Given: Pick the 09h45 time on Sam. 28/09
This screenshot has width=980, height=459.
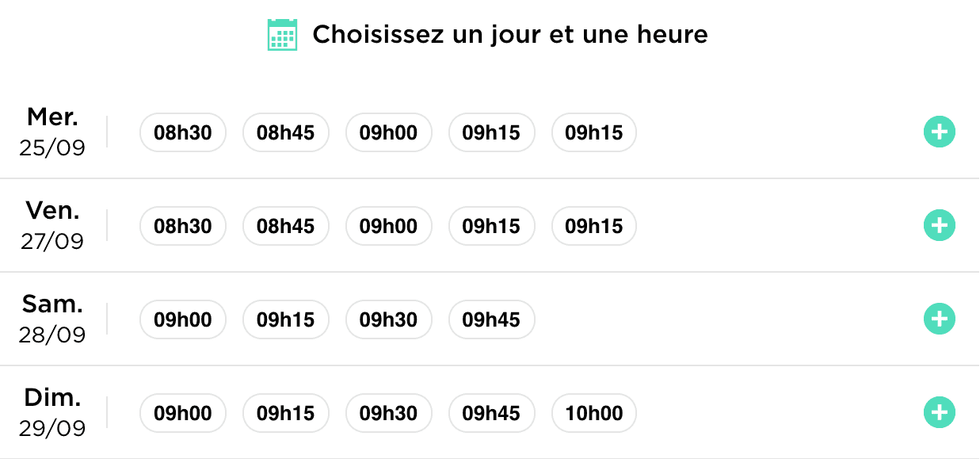Looking at the screenshot, I should pos(492,319).
